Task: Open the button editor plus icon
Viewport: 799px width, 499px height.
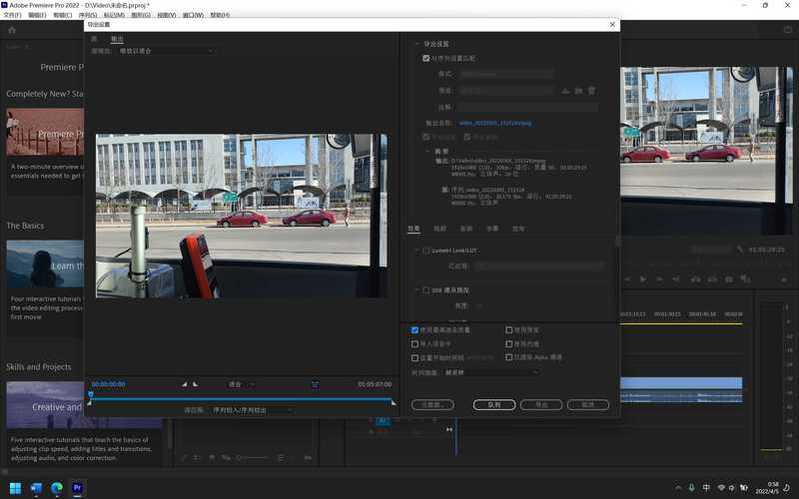Action: click(784, 280)
